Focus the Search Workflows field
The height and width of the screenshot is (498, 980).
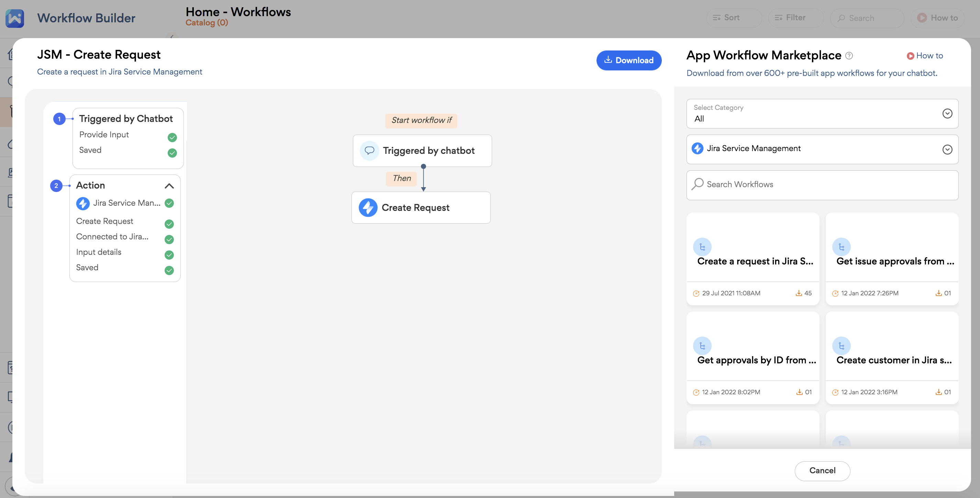[x=822, y=185]
